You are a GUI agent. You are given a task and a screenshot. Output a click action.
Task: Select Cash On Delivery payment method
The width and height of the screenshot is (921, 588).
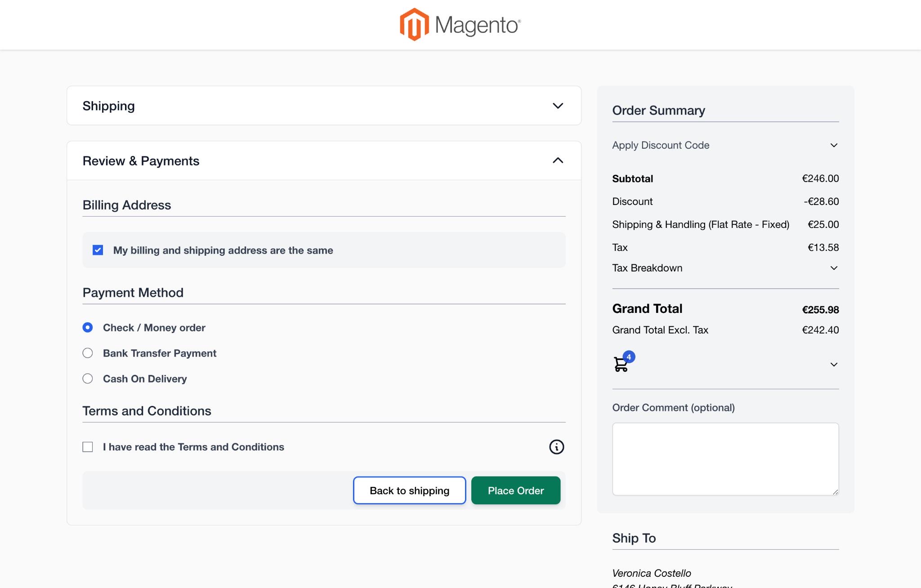87,379
